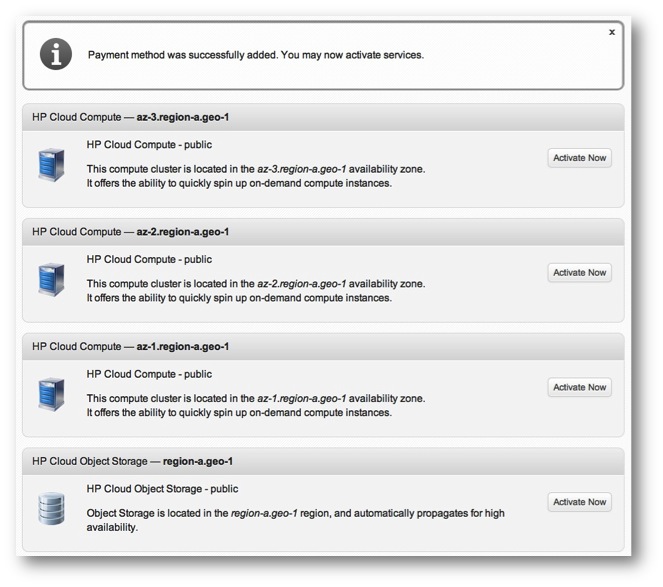The width and height of the screenshot is (663, 587).
Task: Select the HP Cloud Object Storage section header
Action: [323, 461]
